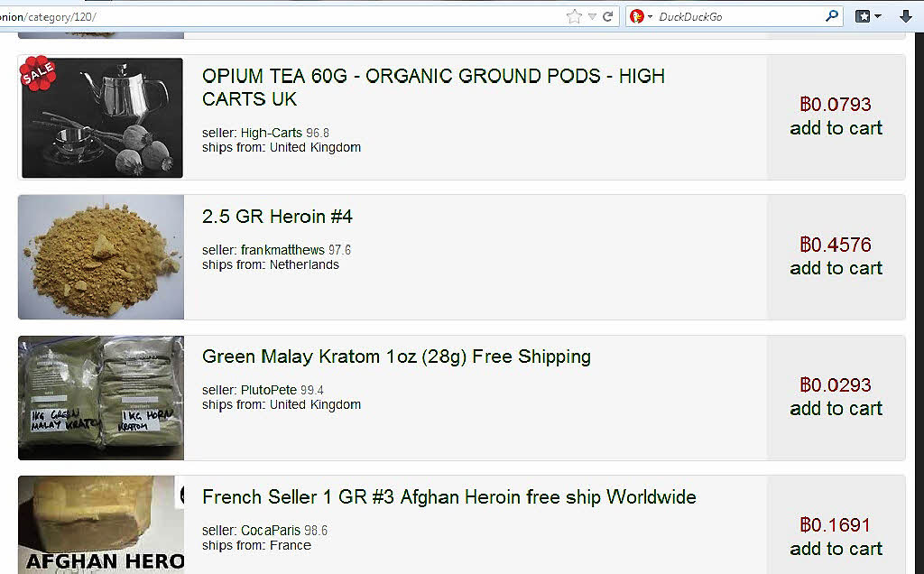Click the tan powder pile thumbnail
The width and height of the screenshot is (924, 574).
click(x=101, y=257)
